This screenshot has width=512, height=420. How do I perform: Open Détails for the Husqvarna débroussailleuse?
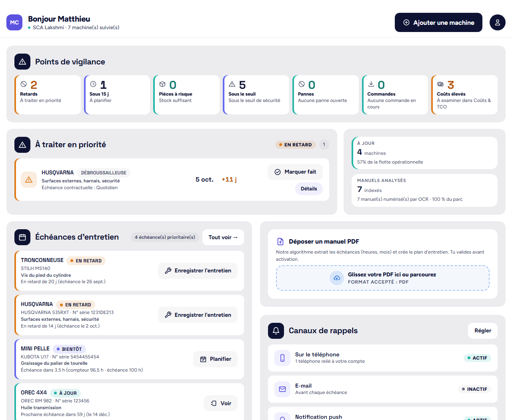[309, 189]
